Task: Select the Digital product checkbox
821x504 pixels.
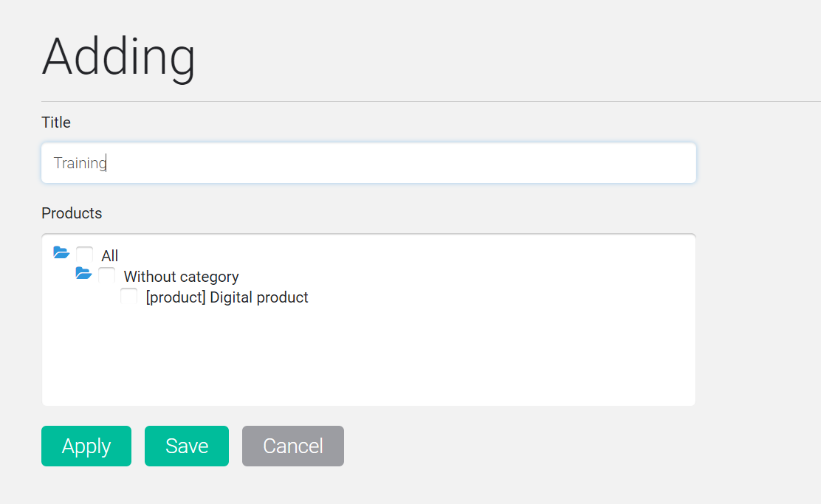Action: pyautogui.click(x=128, y=296)
